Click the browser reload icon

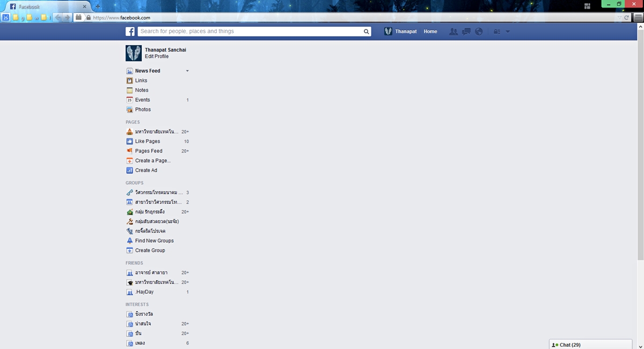click(627, 18)
